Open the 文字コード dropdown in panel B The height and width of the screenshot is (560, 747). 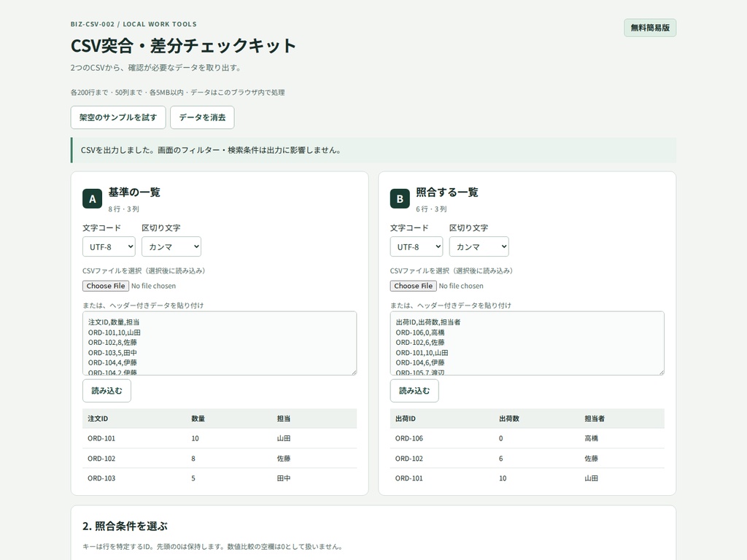(x=417, y=246)
